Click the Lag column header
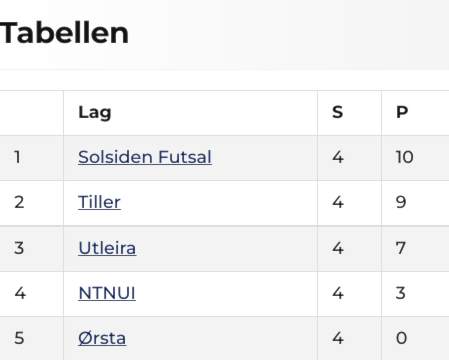449x360 pixels. (x=95, y=112)
